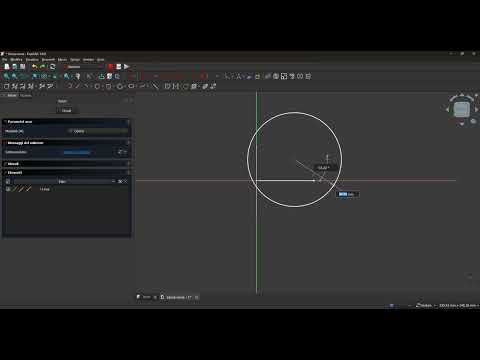
Task: Fit all content in view icon
Action: (x=6, y=76)
